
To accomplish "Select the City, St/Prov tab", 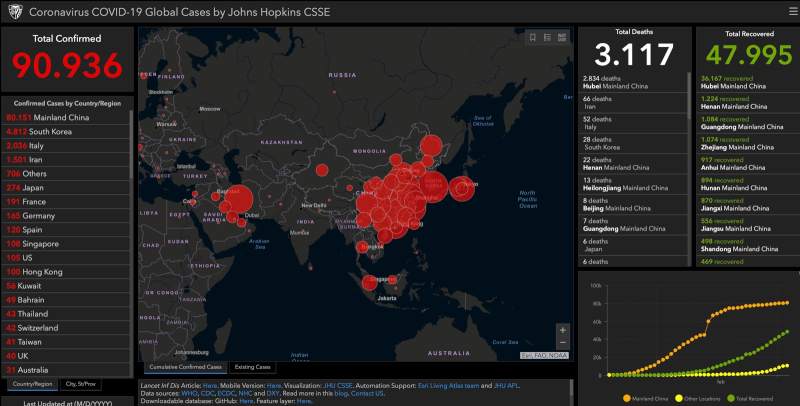I will tap(81, 384).
